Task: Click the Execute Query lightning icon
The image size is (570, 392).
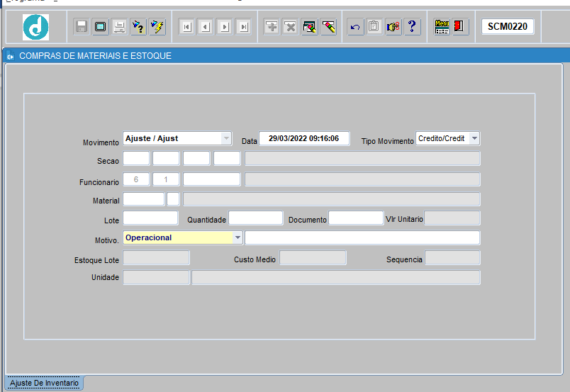Action: coord(157,27)
